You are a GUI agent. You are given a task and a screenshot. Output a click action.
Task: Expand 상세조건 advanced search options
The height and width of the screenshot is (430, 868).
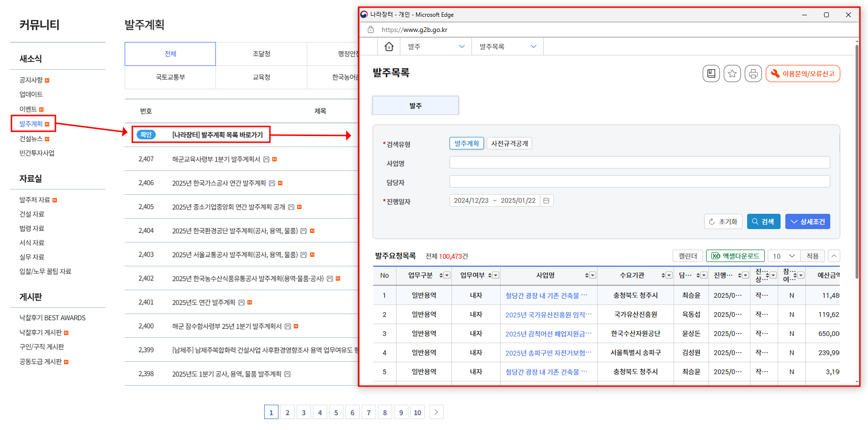click(x=808, y=221)
